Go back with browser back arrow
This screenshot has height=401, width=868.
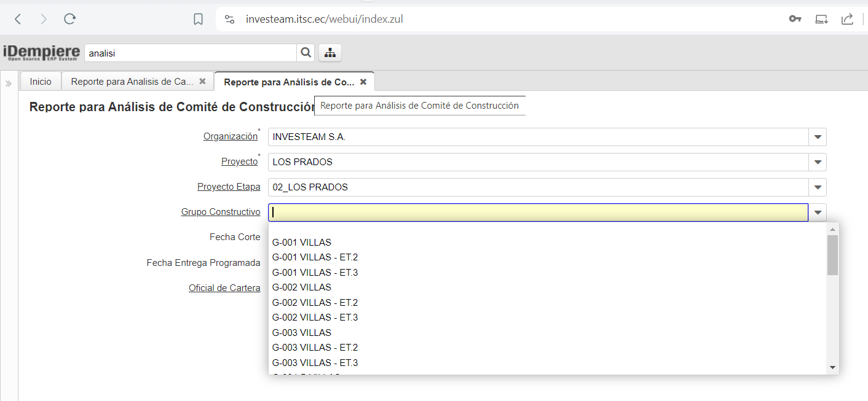(x=18, y=19)
